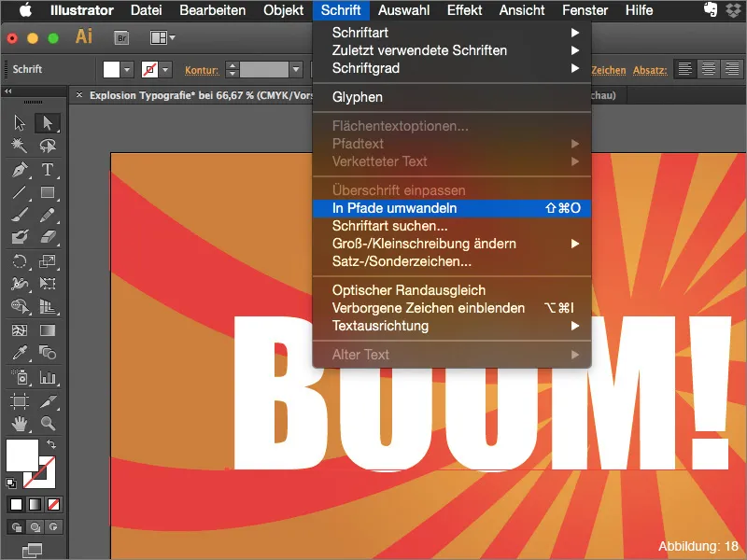Expand the Schriftart submenu
The width and height of the screenshot is (747, 560).
[x=452, y=33]
